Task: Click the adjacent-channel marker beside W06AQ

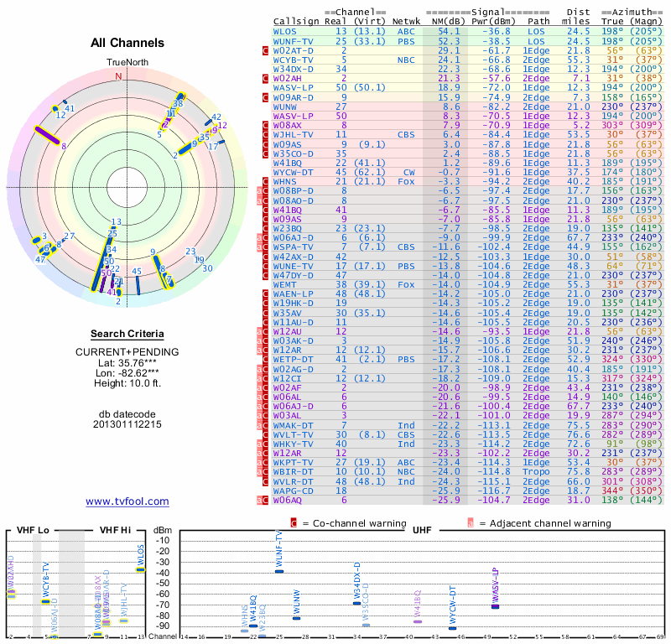Action: (x=259, y=501)
